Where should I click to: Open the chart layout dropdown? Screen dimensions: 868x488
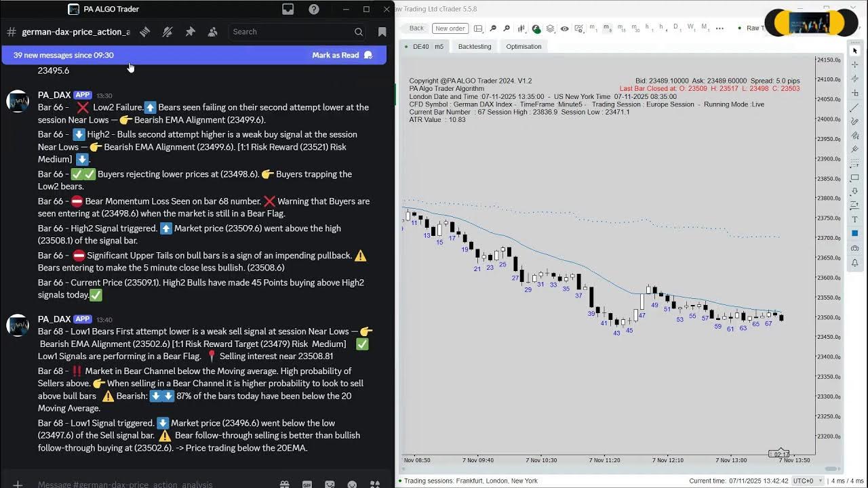coord(478,29)
